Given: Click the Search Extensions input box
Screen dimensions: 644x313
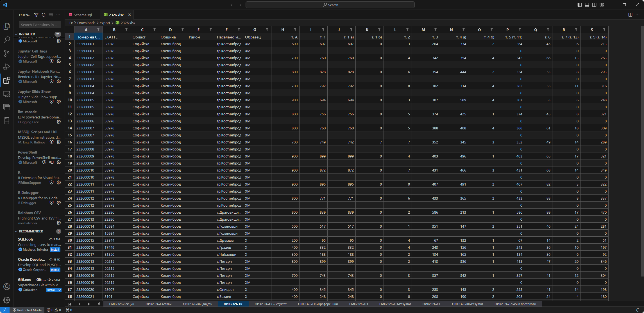Looking at the screenshot, I should [40, 25].
